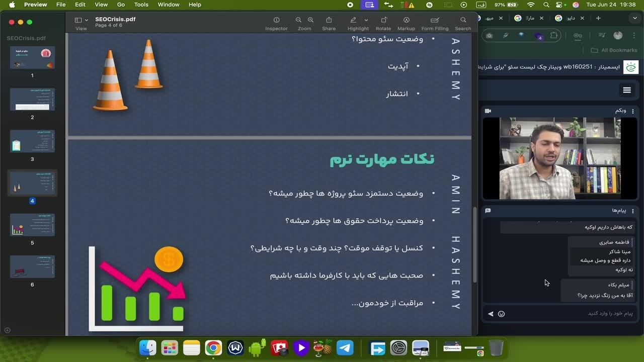Open a new Chrome tab
The width and height of the screenshot is (644, 362).
598,18
